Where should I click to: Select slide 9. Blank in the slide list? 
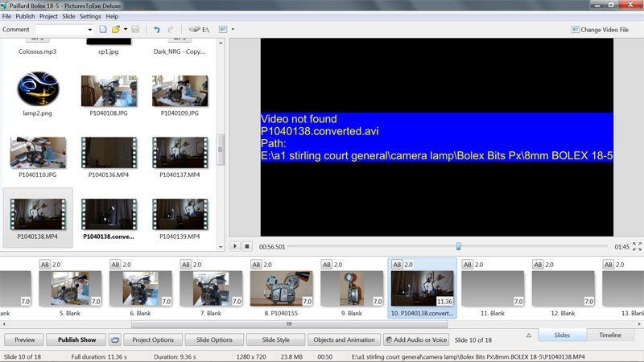(352, 289)
